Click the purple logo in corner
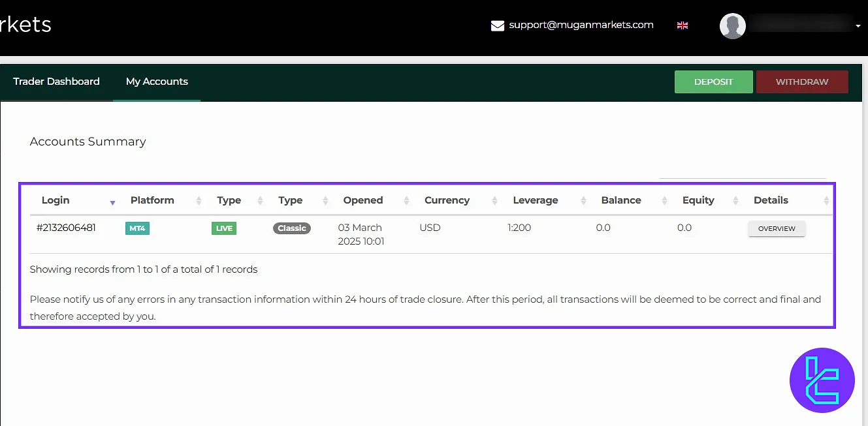 (822, 380)
